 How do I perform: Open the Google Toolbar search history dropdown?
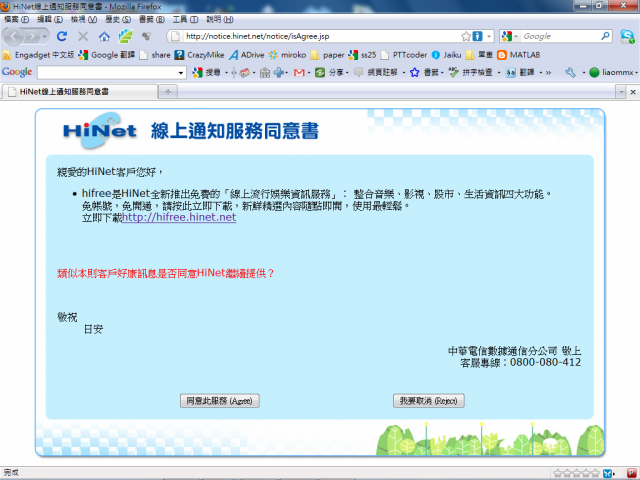pyautogui.click(x=181, y=73)
